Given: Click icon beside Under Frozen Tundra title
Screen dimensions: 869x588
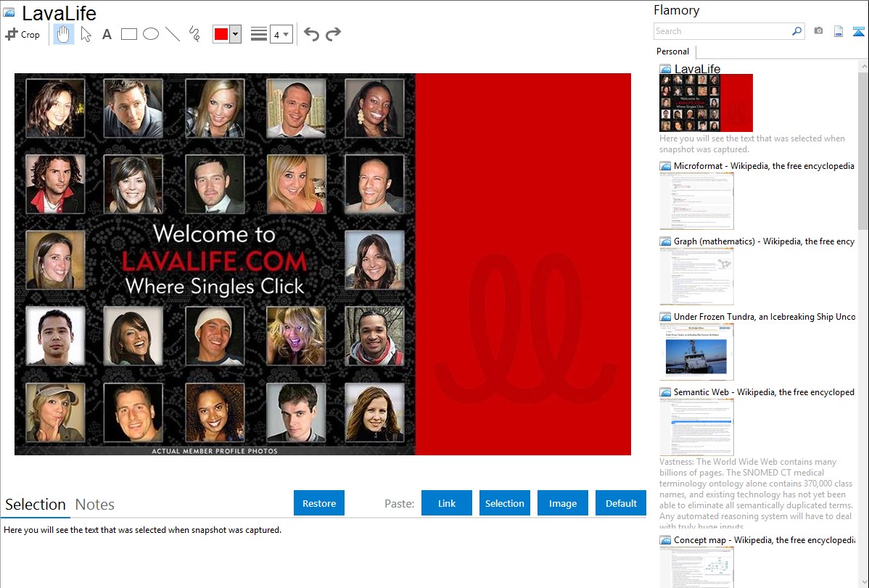Looking at the screenshot, I should click(665, 316).
